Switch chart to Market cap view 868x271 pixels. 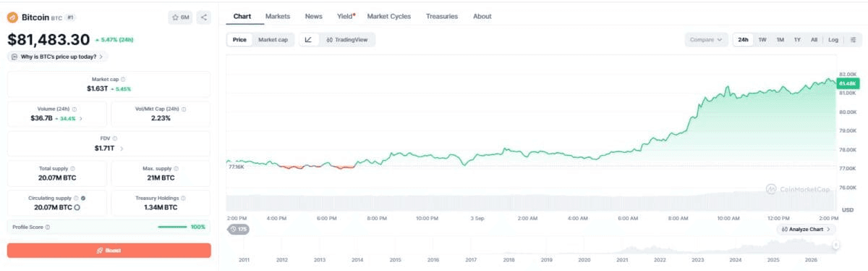[x=273, y=40]
